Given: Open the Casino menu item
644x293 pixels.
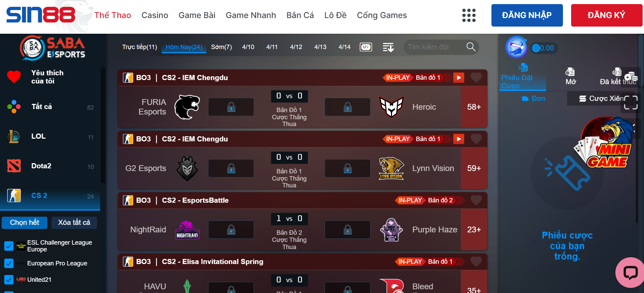Looking at the screenshot, I should click(155, 15).
